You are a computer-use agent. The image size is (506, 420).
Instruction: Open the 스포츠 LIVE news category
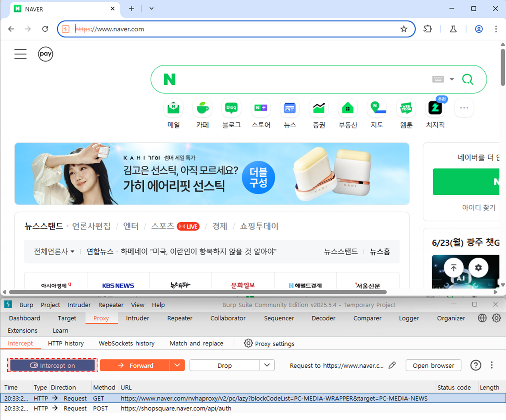pos(175,226)
